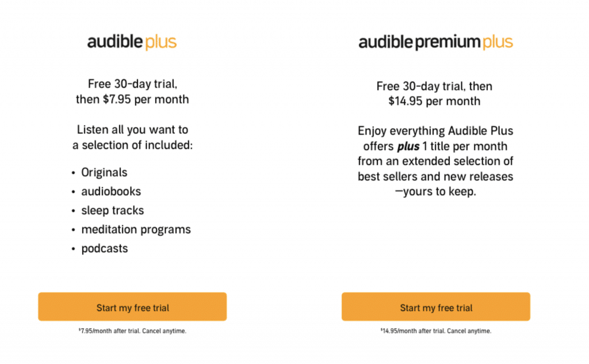Viewport: 589px width, 364px height.
Task: Select the podcasts bullet item
Action: pos(105,248)
